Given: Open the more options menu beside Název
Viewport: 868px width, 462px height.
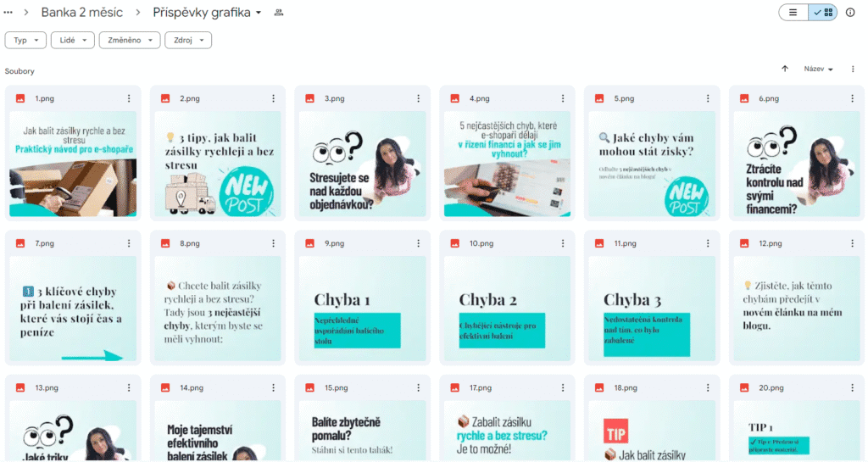Looking at the screenshot, I should (853, 70).
